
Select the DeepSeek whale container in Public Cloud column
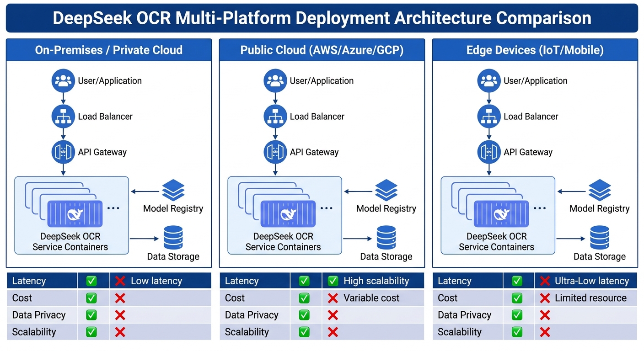288,214
